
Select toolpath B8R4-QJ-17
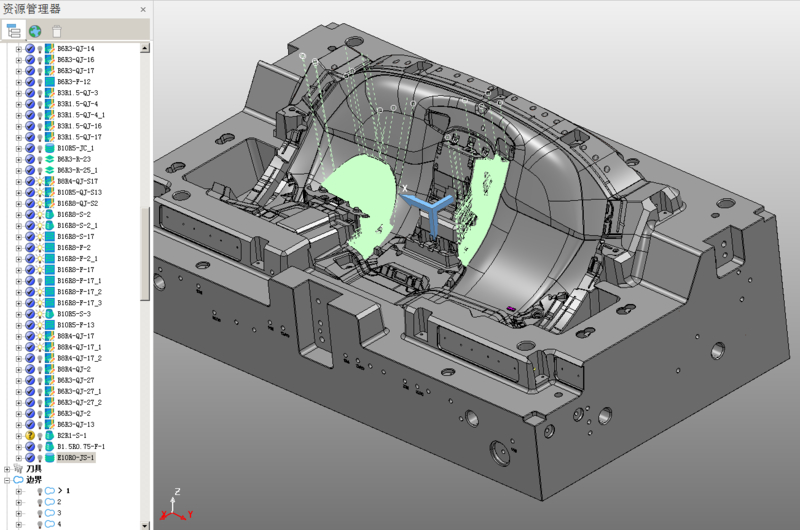tap(76, 336)
